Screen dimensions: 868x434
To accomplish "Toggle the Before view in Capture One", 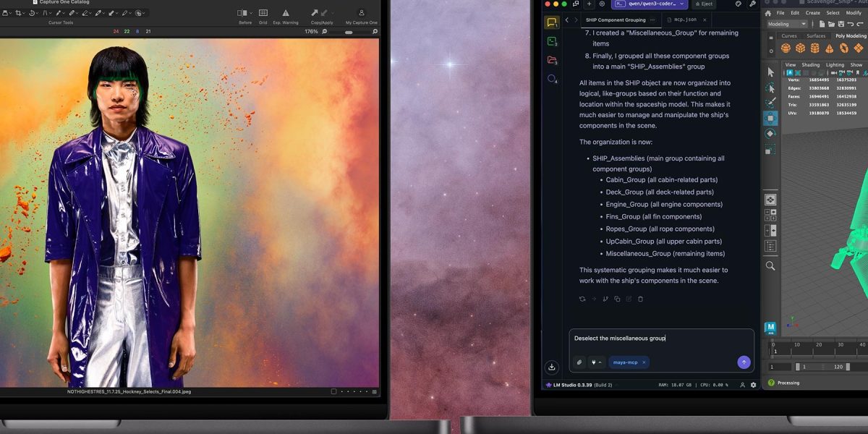I will 244,12.
